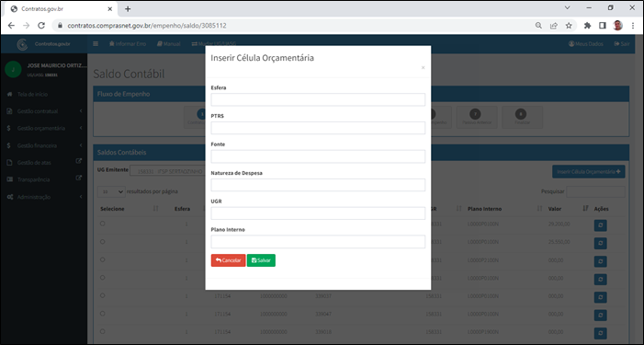The width and height of the screenshot is (644, 345).
Task: Go to Tela de início
Action: click(32, 94)
